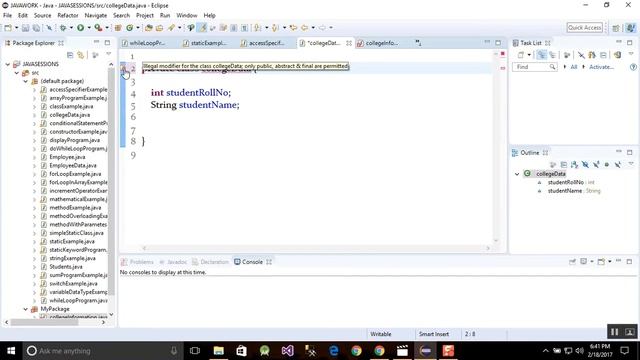Open the Debug button dropdown arrow
The height and width of the screenshot is (360, 640).
click(x=71, y=28)
